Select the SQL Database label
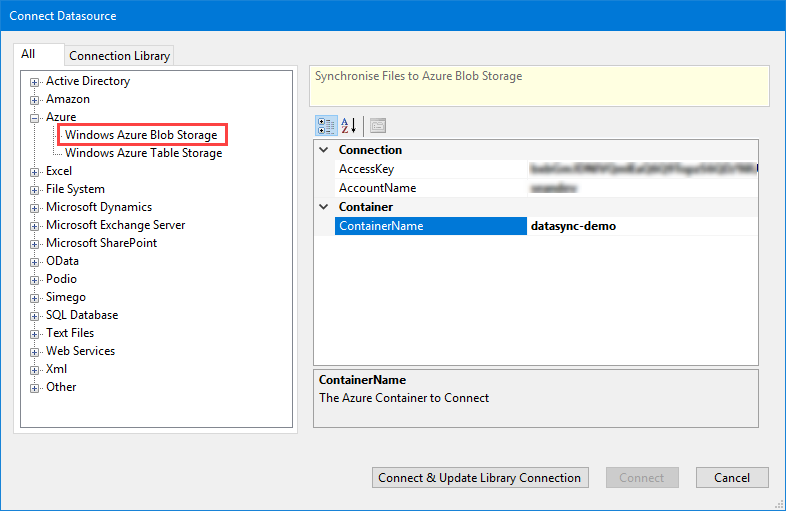The image size is (786, 511). tap(82, 315)
